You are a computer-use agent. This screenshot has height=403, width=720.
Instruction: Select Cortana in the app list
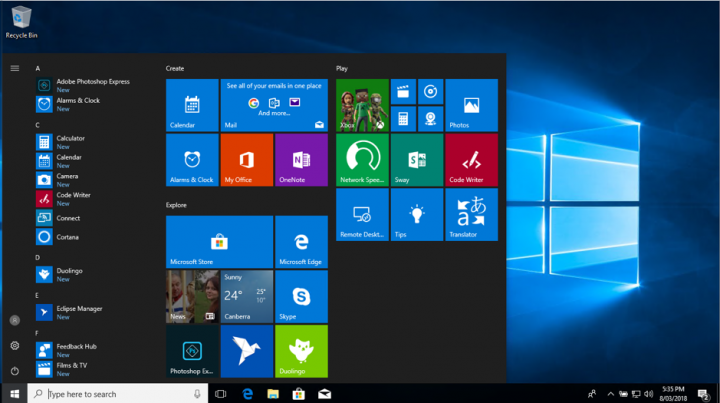click(70, 237)
